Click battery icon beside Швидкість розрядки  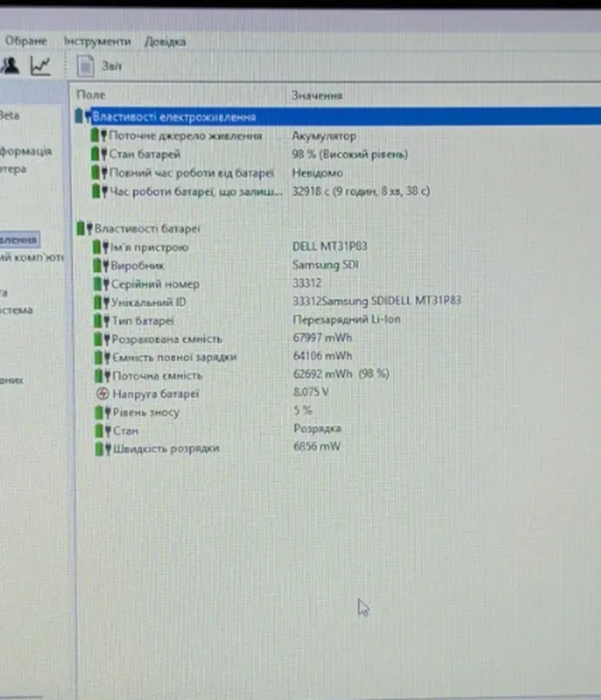tap(103, 449)
